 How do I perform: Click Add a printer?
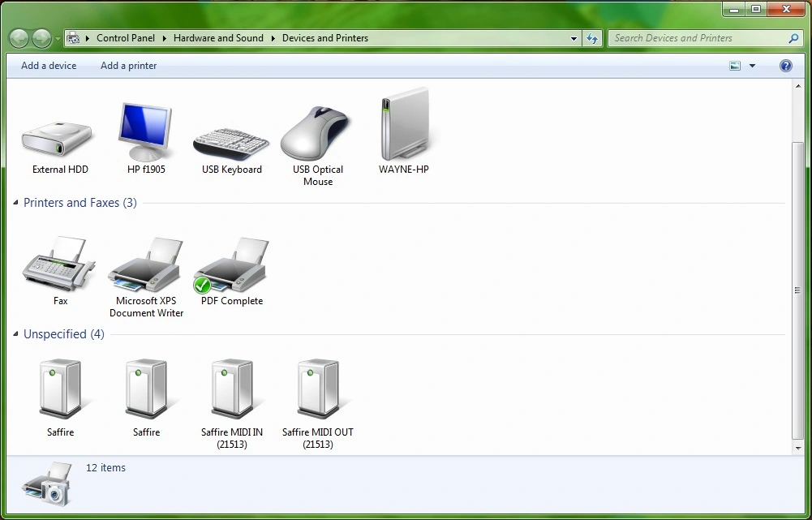[x=128, y=66]
